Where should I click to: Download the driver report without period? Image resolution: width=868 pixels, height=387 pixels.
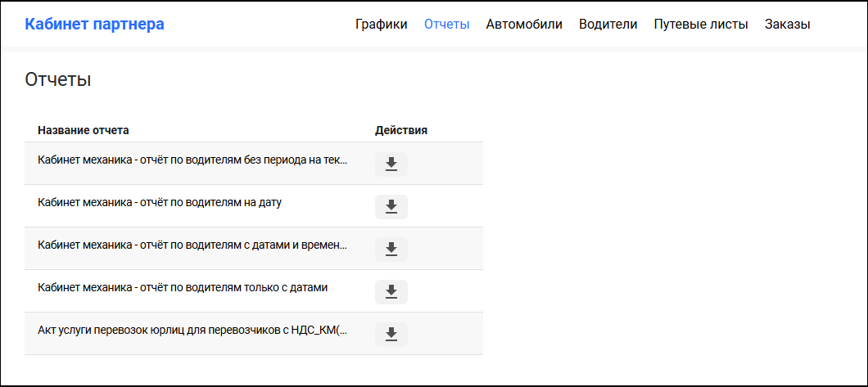tap(391, 164)
